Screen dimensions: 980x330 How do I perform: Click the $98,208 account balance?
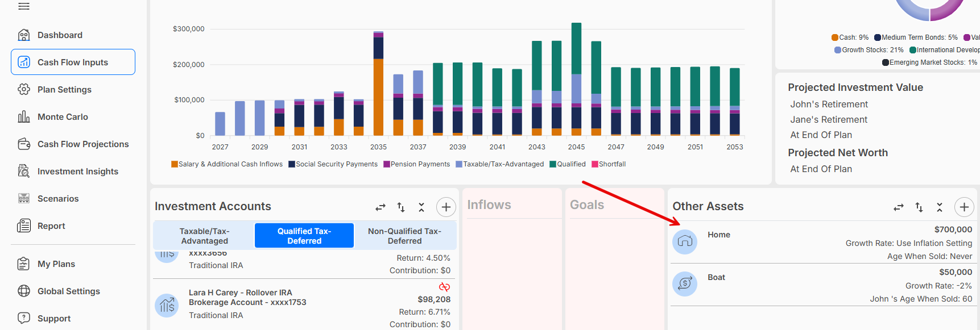click(434, 299)
